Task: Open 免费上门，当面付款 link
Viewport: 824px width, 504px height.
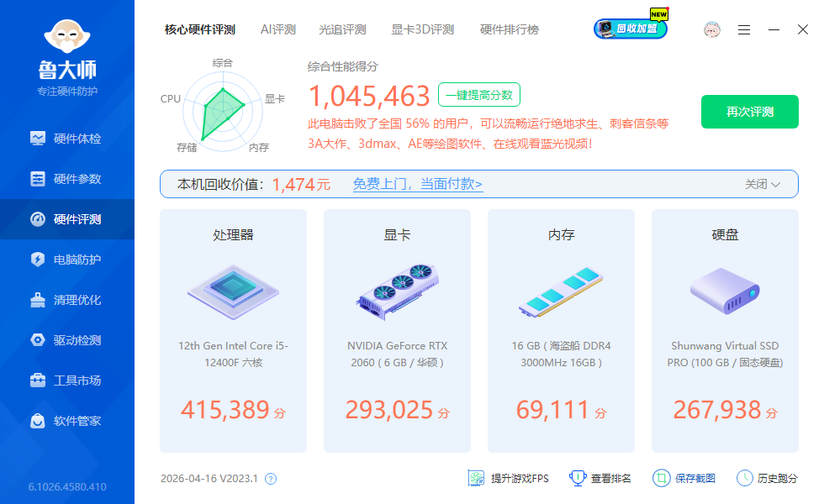Action: 418,184
